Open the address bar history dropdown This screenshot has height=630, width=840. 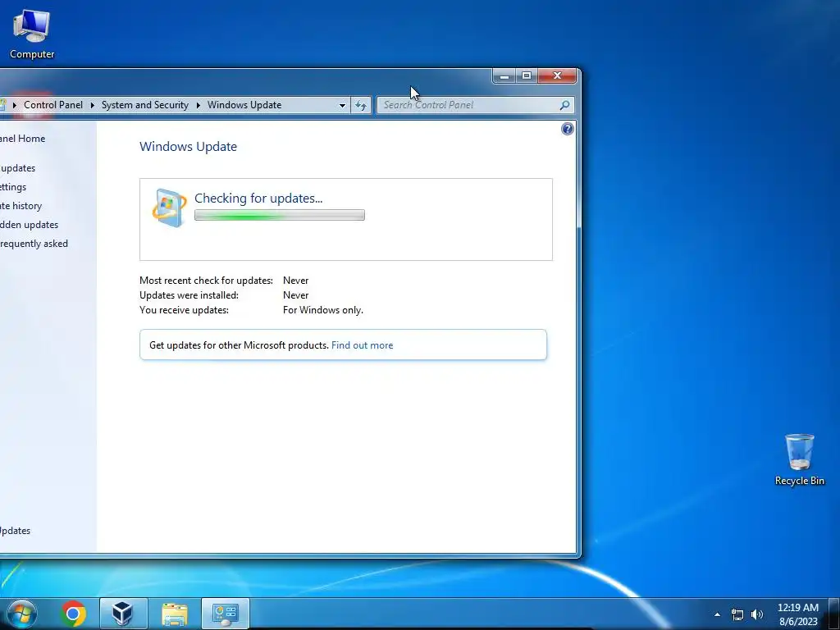click(342, 105)
